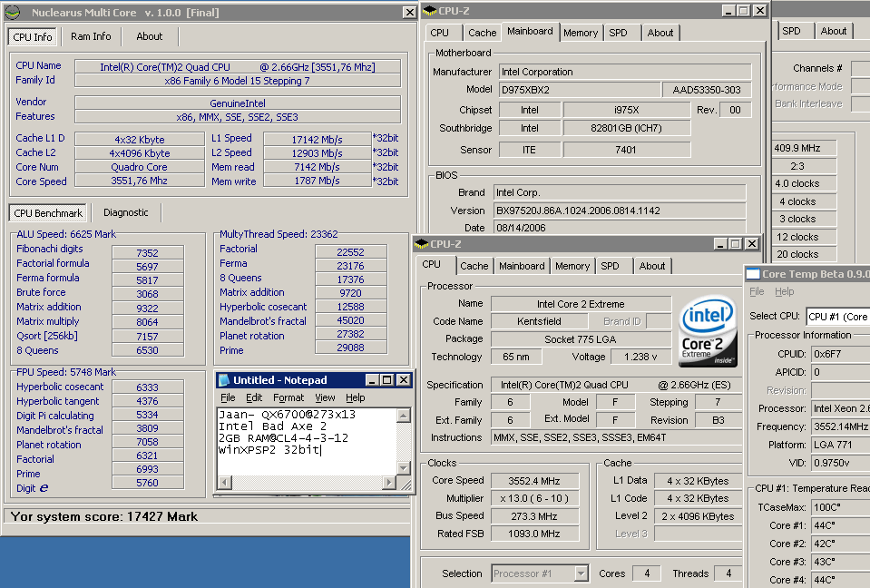Open the File menu in Core Temp
Viewport: 870px width, 588px height.
[x=757, y=292]
